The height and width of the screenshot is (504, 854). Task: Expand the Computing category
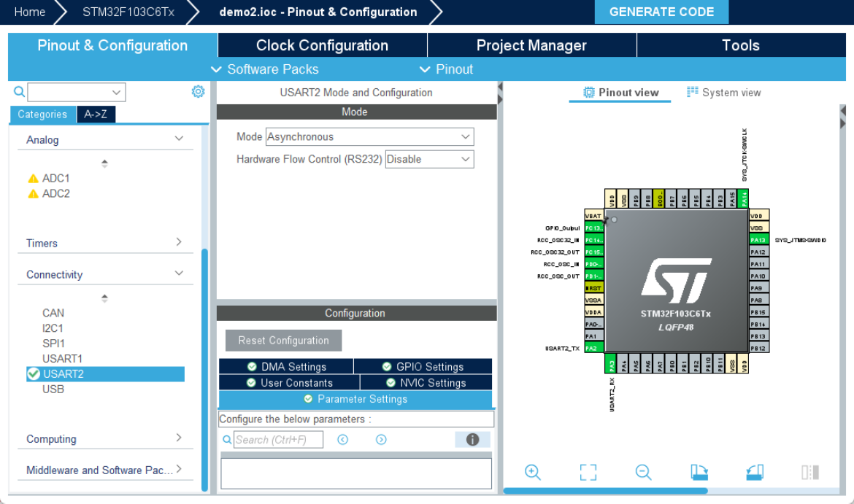tap(179, 438)
